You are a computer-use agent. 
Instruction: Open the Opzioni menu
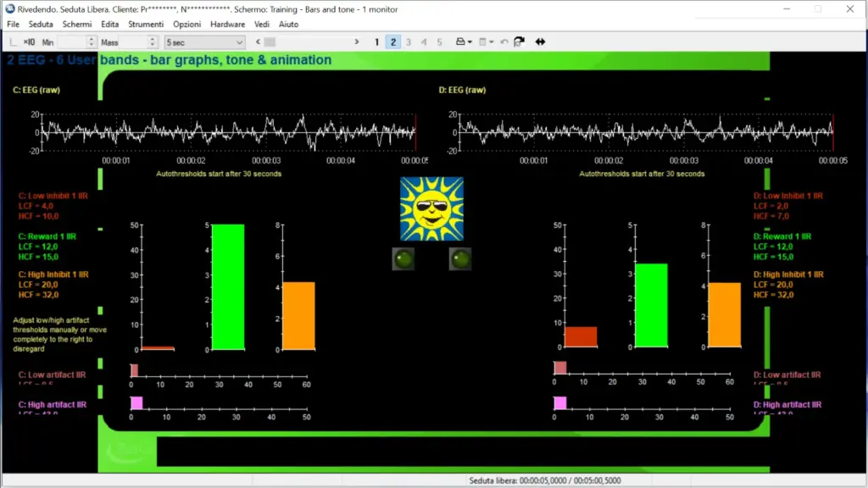[186, 25]
